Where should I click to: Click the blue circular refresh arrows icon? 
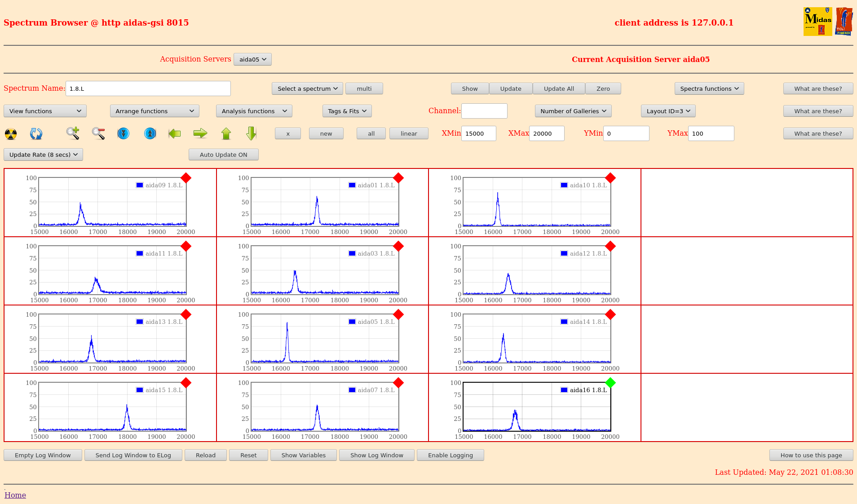tap(36, 134)
